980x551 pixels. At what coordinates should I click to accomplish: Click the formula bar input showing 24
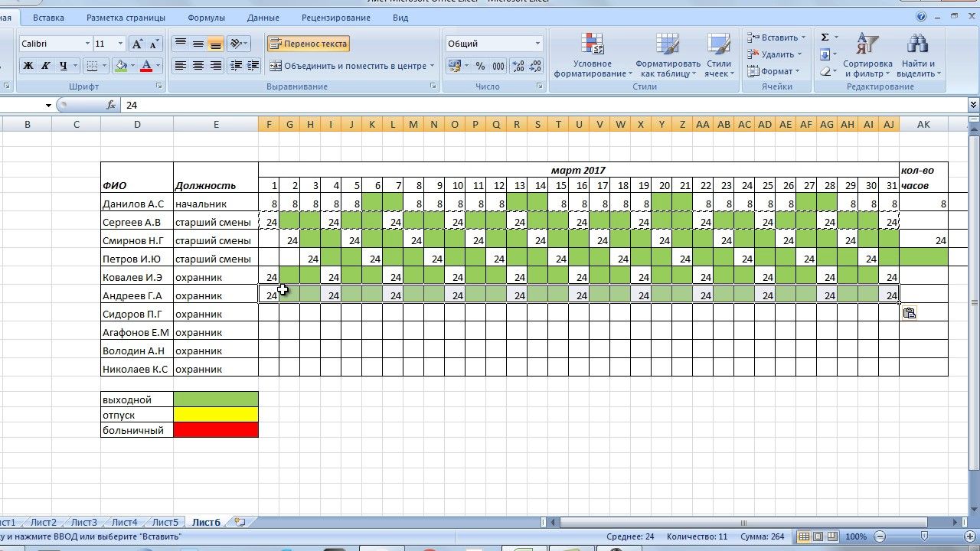(544, 106)
